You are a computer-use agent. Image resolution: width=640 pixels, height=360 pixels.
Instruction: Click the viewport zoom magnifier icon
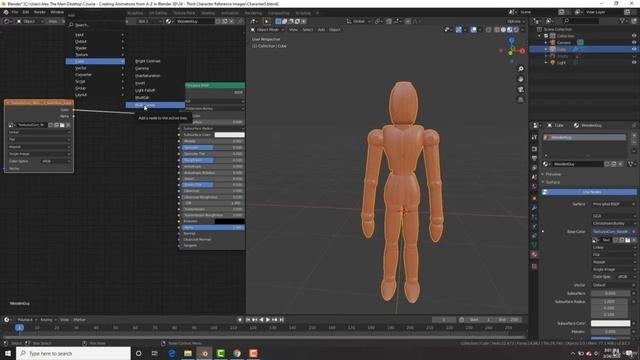tap(520, 69)
